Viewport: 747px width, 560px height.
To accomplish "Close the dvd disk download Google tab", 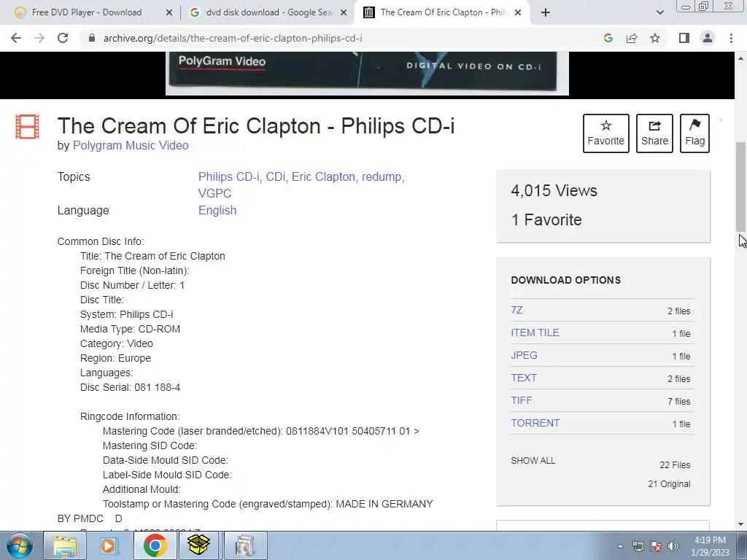I will click(344, 12).
